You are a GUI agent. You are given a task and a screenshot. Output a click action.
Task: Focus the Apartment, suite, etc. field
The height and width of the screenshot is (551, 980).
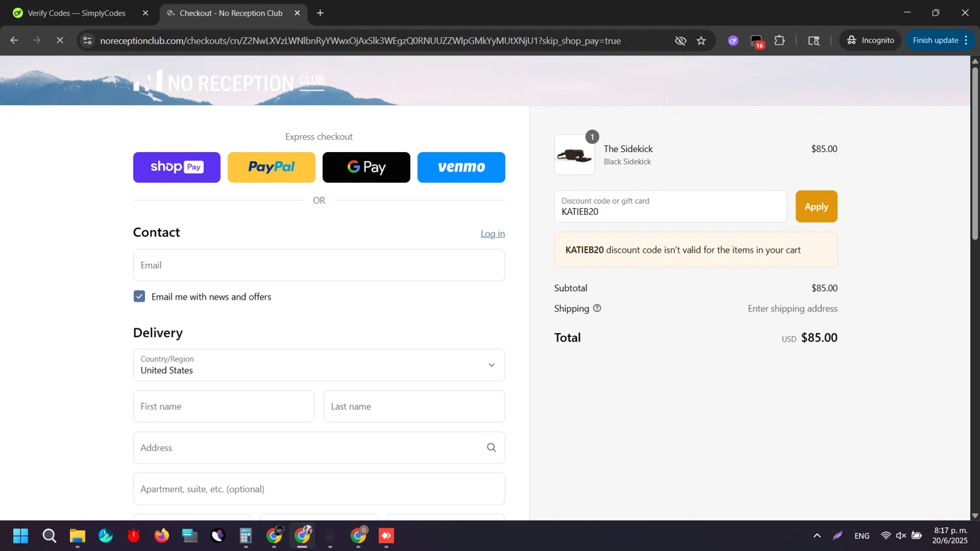(x=319, y=489)
